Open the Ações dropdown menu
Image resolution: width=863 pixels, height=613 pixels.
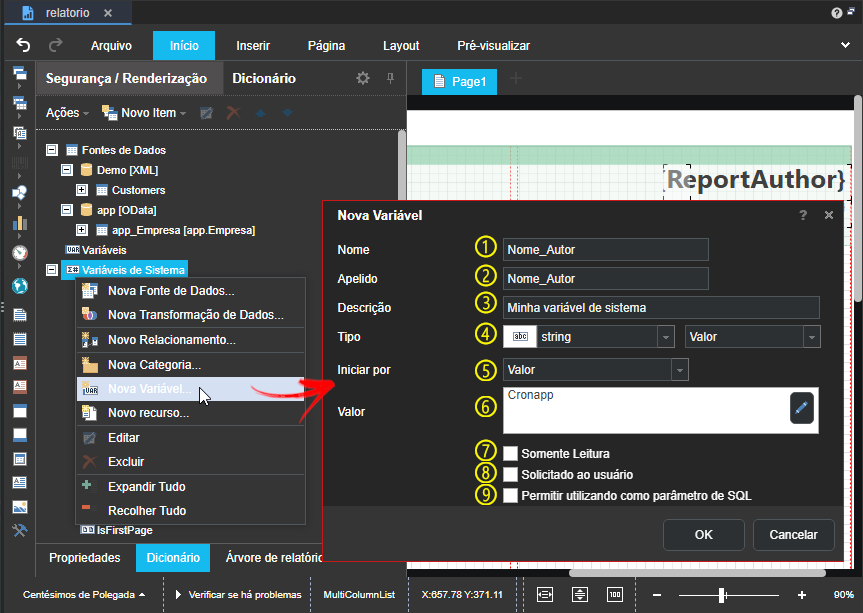(x=67, y=113)
